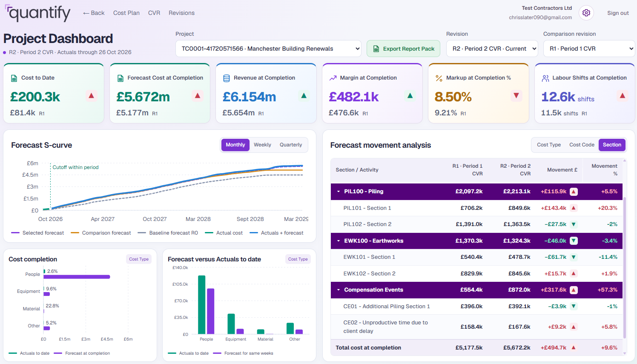This screenshot has height=364, width=637.
Task: Group movement analysis by Section
Action: (612, 145)
